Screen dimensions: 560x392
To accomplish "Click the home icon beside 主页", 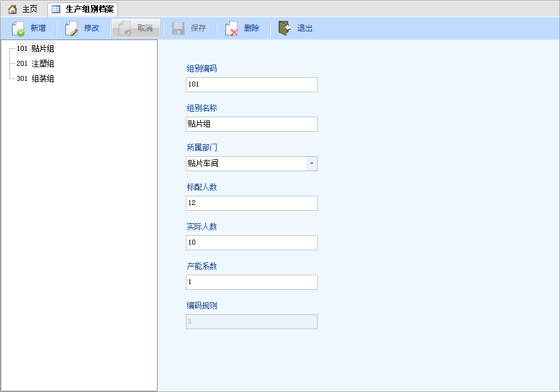I will [x=13, y=9].
